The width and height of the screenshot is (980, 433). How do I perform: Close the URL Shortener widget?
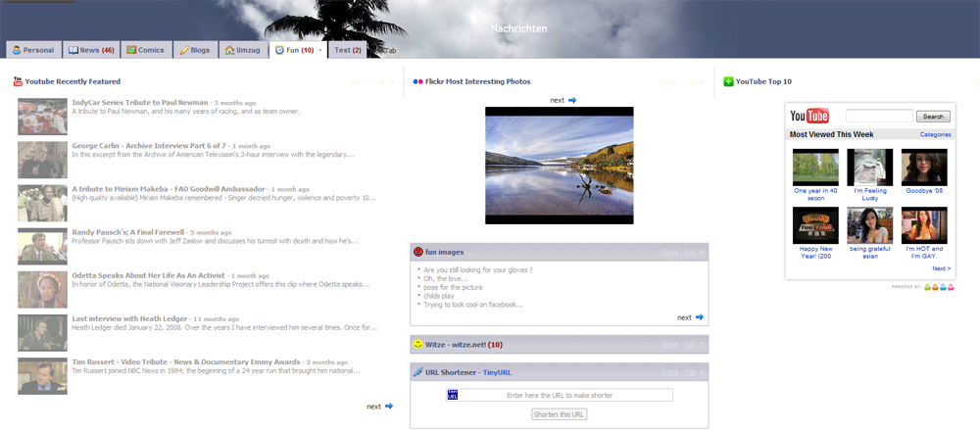[x=703, y=372]
